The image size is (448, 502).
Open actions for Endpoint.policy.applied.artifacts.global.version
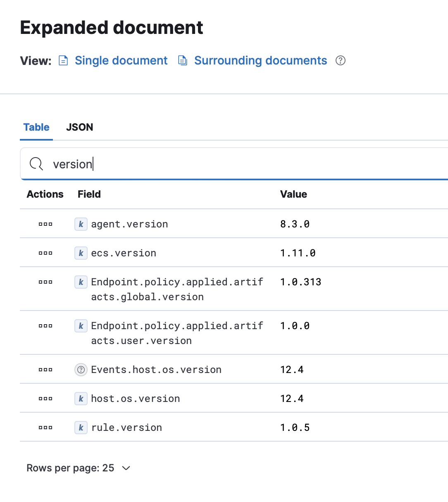[x=45, y=282]
